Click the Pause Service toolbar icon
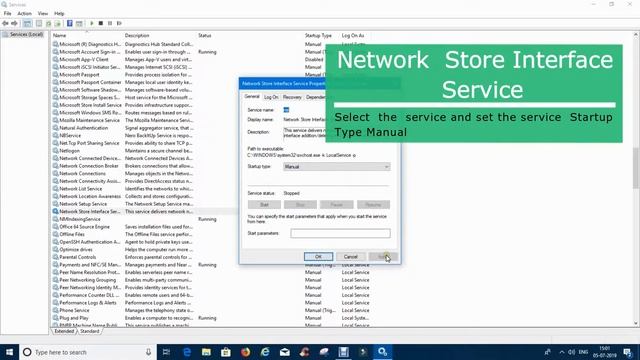The width and height of the screenshot is (640, 360). click(x=110, y=23)
